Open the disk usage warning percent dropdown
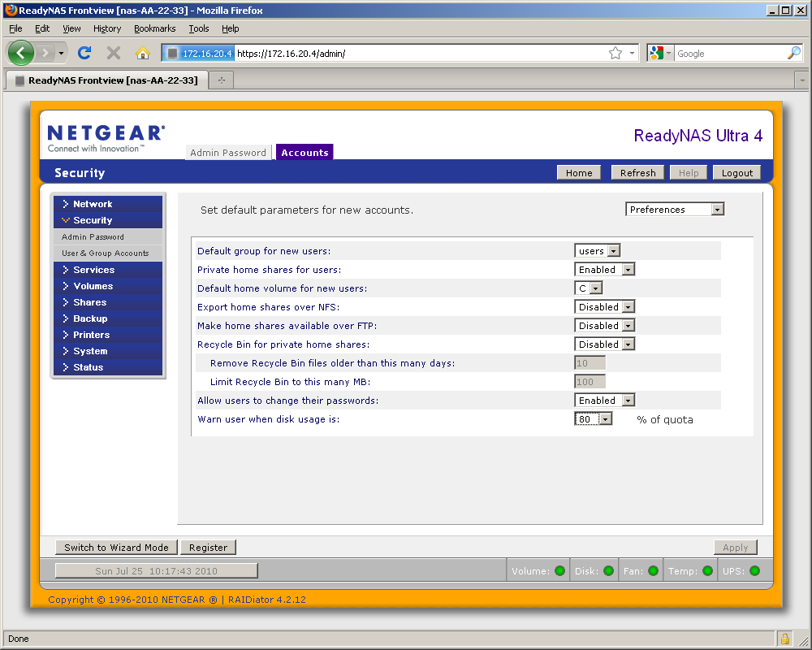812x650 pixels. point(593,418)
